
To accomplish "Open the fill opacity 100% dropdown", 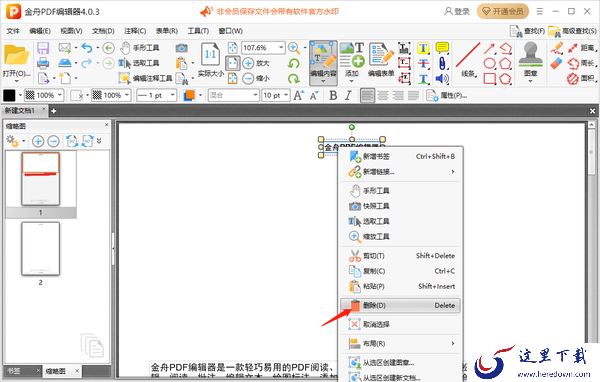I will (x=44, y=95).
